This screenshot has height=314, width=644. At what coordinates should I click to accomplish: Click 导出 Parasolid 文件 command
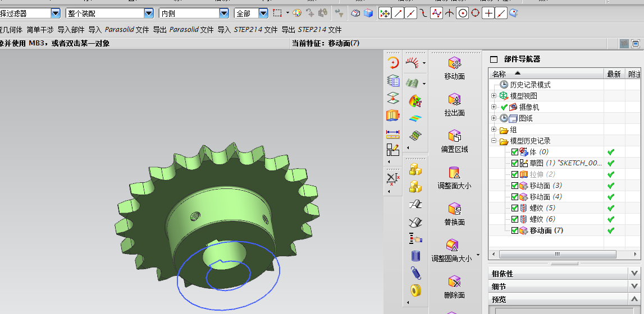coord(183,30)
